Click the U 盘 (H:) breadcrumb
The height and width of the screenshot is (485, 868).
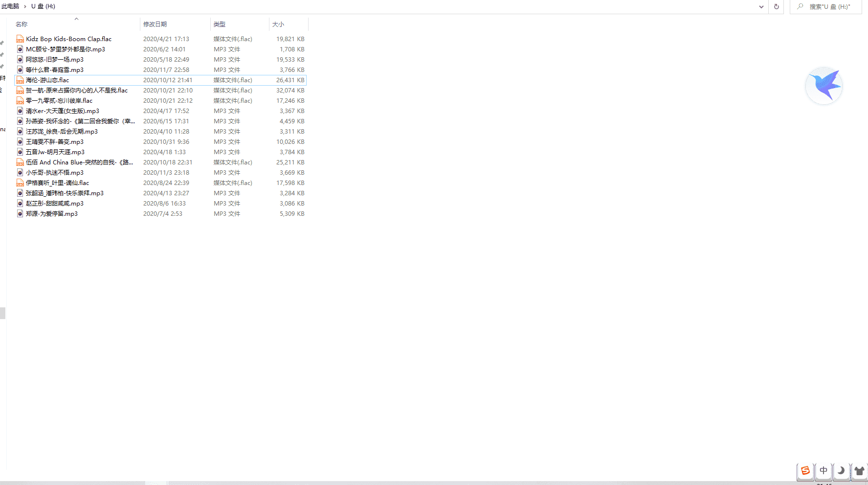[43, 6]
